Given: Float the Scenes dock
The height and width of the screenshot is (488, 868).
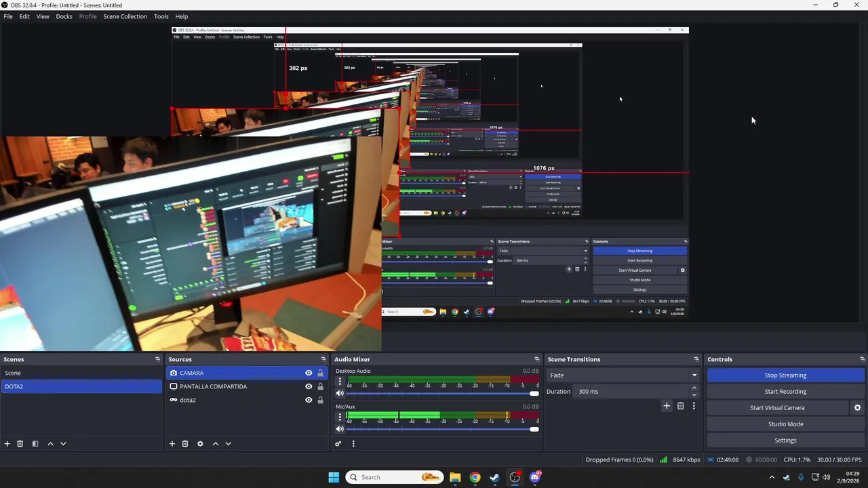Looking at the screenshot, I should click(157, 359).
